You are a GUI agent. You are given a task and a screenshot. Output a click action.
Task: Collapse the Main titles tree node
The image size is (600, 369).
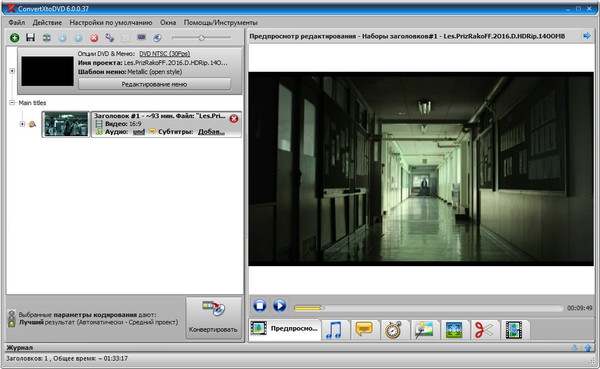click(12, 103)
